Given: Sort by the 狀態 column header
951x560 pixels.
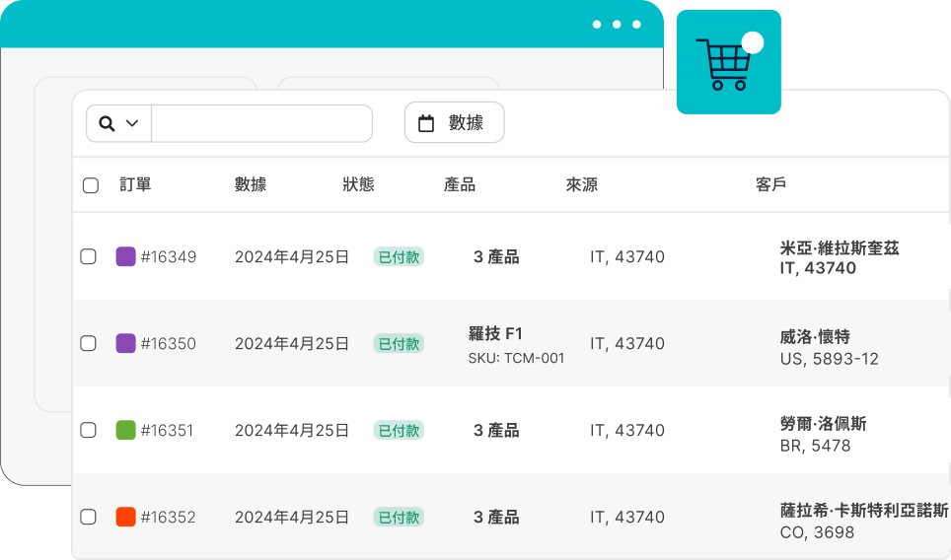Looking at the screenshot, I should (358, 184).
